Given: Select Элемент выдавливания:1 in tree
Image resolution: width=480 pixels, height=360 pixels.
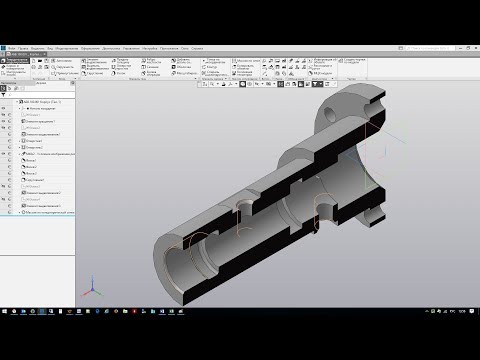Looking at the screenshot, I should (x=41, y=134).
